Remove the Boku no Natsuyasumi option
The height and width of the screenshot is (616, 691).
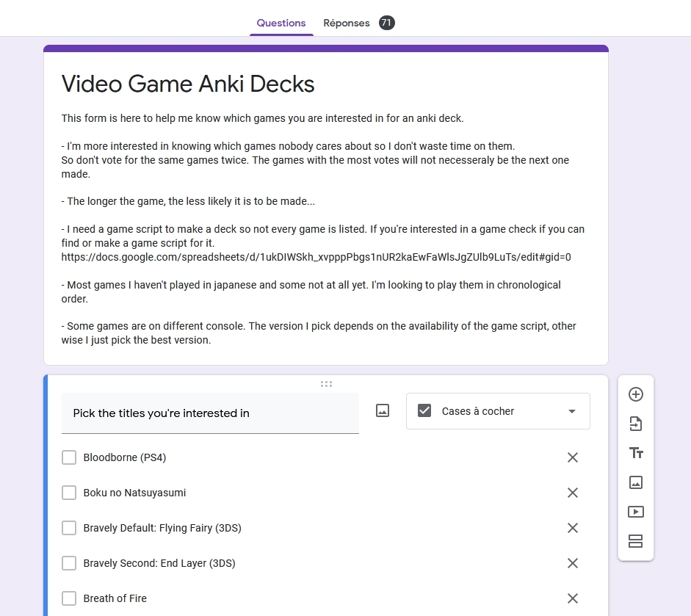pos(573,493)
